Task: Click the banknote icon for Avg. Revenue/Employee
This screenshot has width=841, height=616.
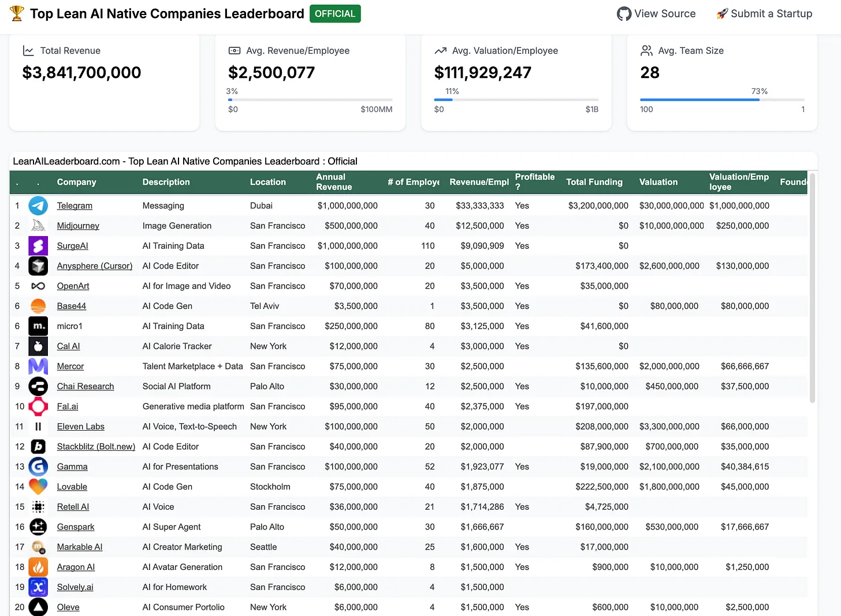Action: (x=235, y=51)
